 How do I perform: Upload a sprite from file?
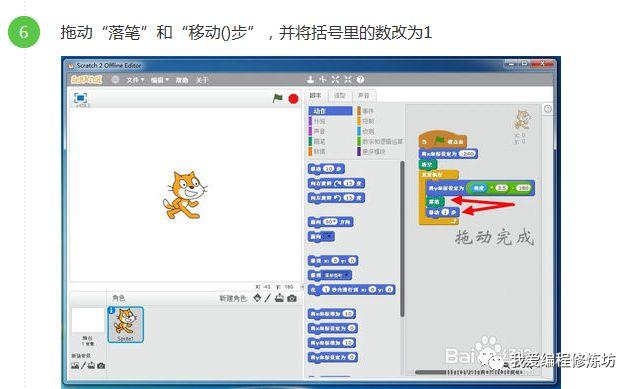(279, 298)
